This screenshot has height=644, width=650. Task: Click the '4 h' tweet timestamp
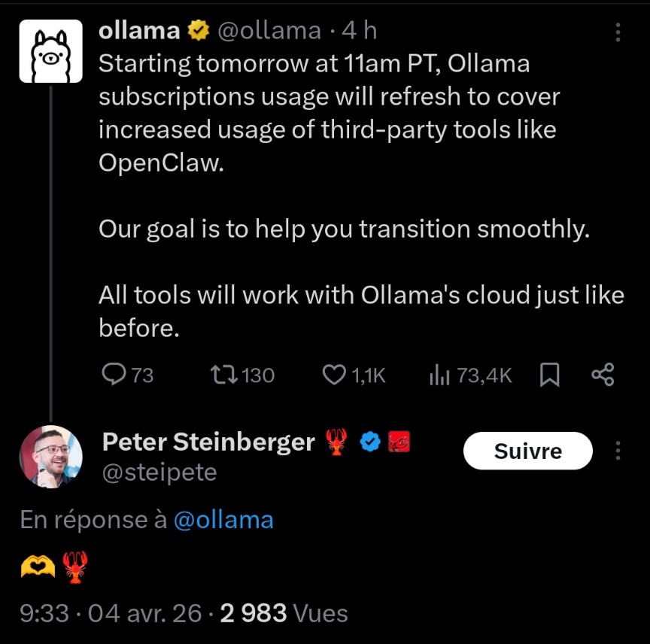pyautogui.click(x=359, y=31)
